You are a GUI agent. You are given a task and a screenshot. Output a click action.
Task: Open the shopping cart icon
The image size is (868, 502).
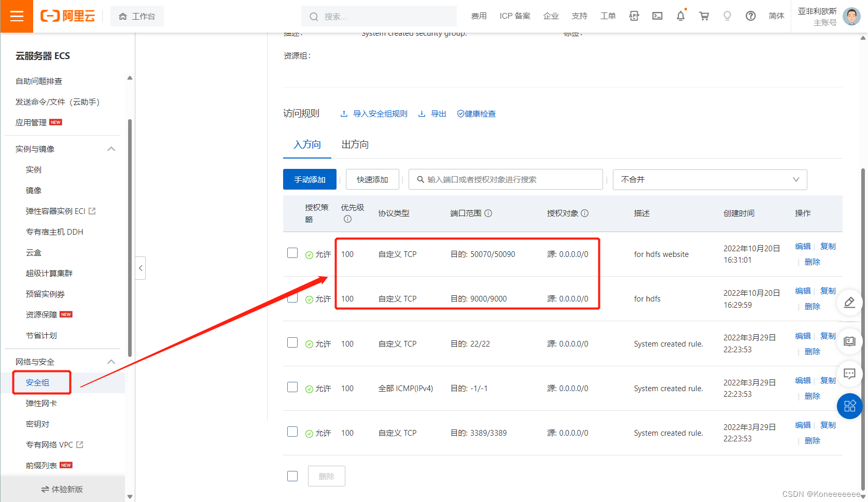(704, 16)
